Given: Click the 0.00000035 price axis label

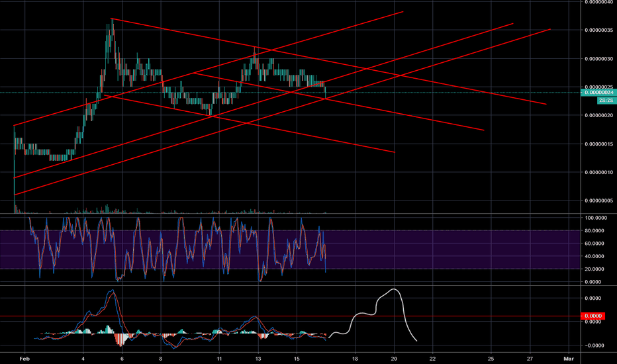Looking at the screenshot, I should point(599,30).
